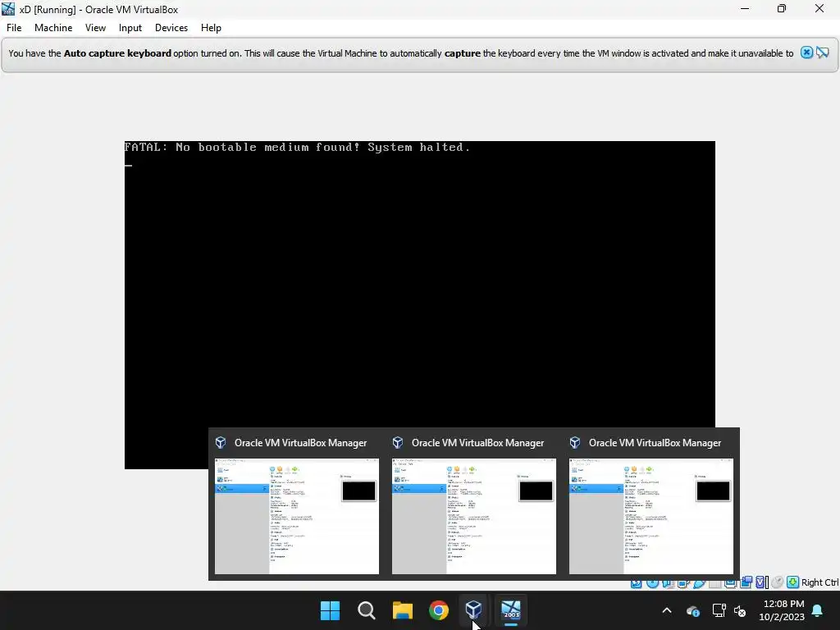Click the shared folders status icon
This screenshot has width=840, height=630.
point(714,582)
